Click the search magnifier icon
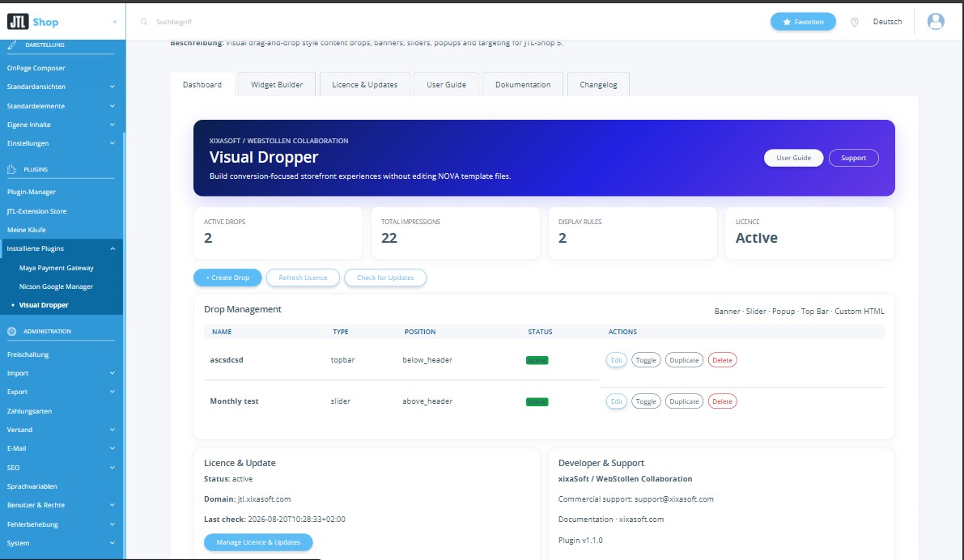Screen dimensions: 964x560 [x=144, y=22]
